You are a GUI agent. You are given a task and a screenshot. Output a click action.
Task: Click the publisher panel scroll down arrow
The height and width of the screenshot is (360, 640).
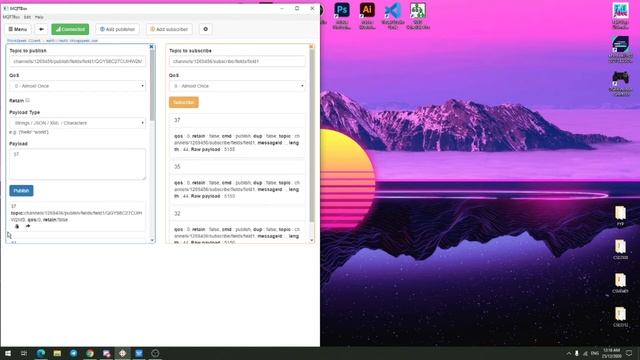coord(152,240)
